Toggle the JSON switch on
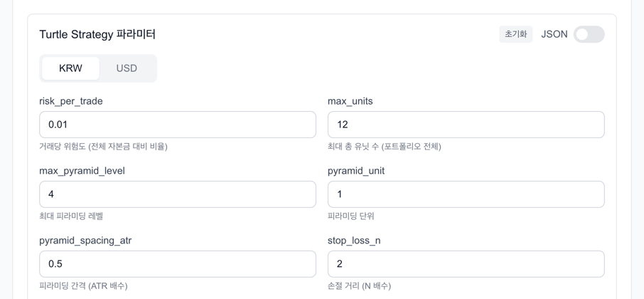The image size is (644, 299). pyautogui.click(x=589, y=34)
